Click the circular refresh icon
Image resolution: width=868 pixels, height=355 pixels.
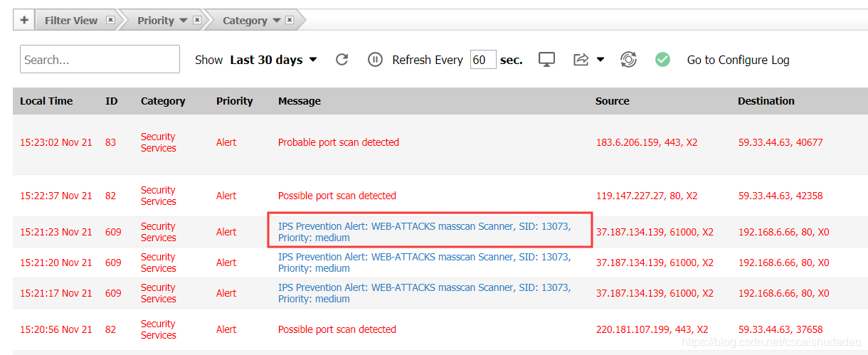tap(342, 59)
